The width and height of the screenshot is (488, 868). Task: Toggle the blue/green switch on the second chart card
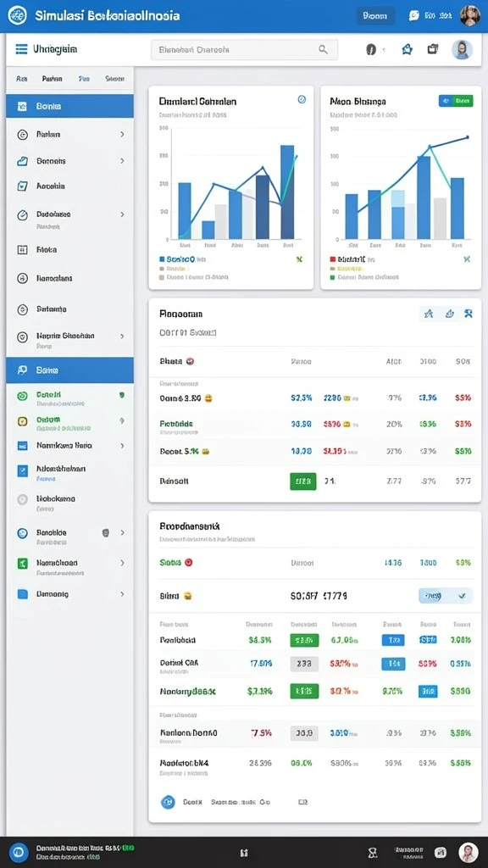[x=456, y=101]
